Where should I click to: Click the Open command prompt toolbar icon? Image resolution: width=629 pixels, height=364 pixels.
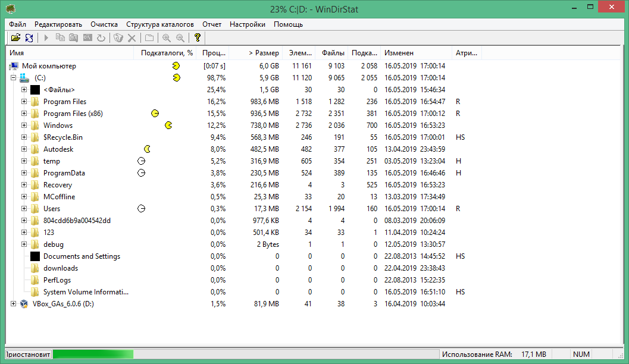[x=87, y=38]
